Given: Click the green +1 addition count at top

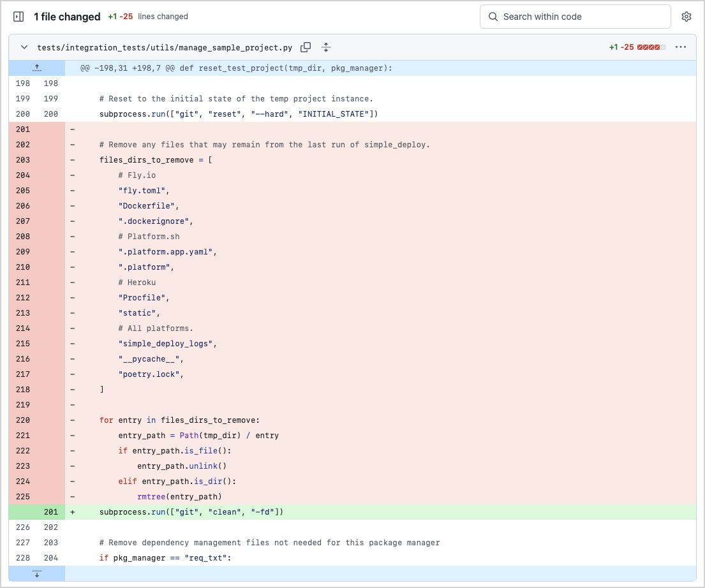Looking at the screenshot, I should [x=114, y=17].
